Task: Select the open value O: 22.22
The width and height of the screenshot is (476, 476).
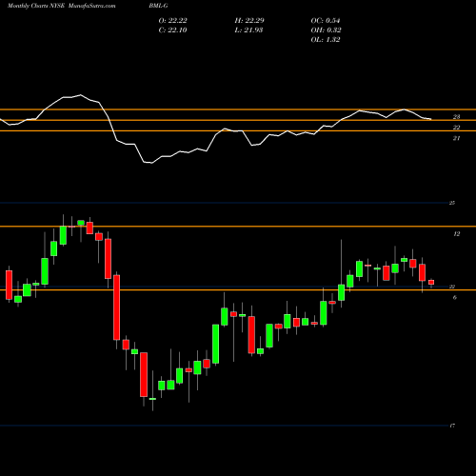Action: pyautogui.click(x=172, y=21)
